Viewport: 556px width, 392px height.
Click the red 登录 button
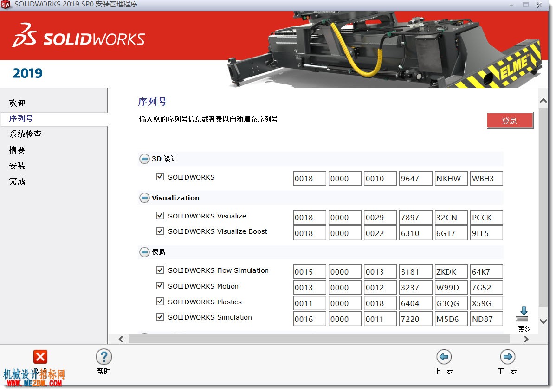tap(510, 121)
